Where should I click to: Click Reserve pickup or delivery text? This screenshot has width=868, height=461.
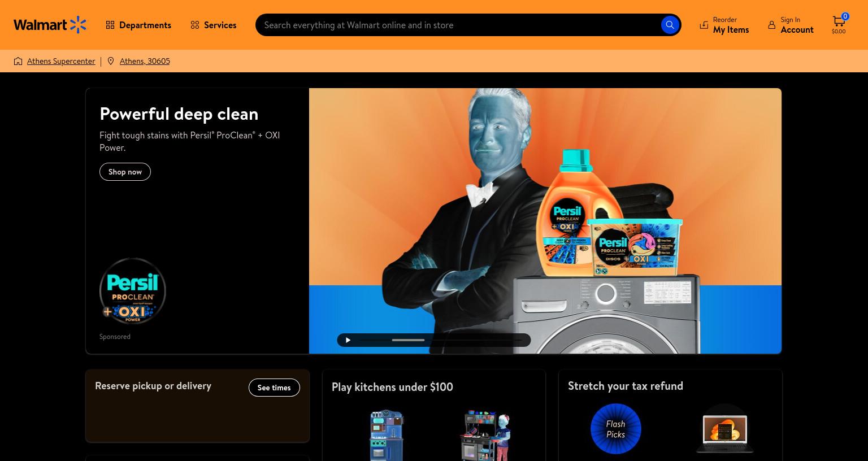[x=153, y=386]
